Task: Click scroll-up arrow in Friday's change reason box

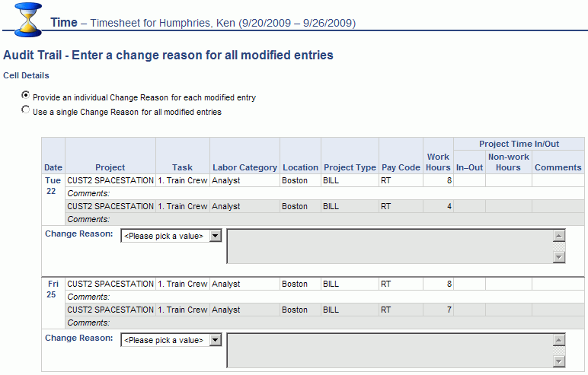Action: coord(559,340)
